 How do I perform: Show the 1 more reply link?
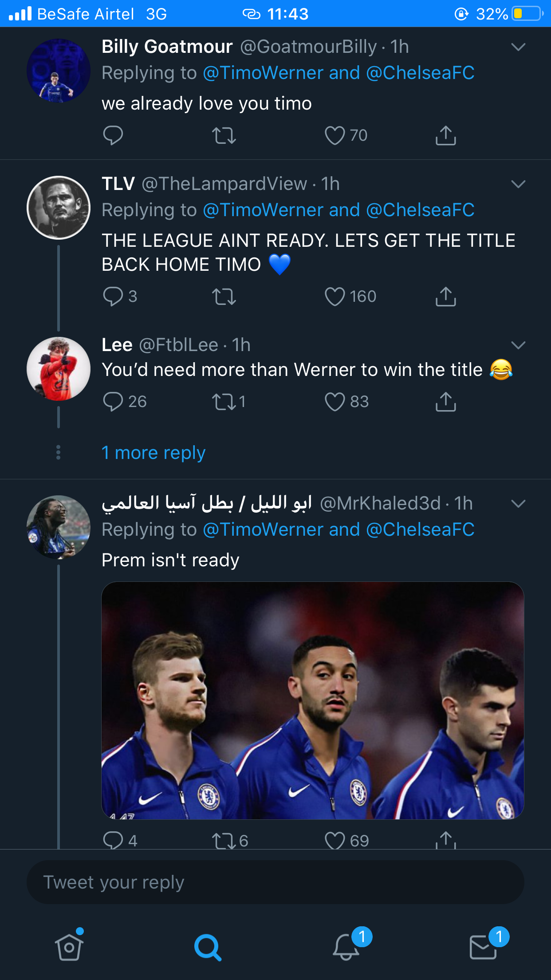point(153,453)
